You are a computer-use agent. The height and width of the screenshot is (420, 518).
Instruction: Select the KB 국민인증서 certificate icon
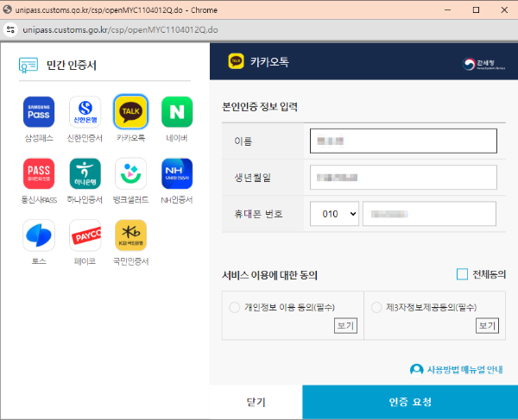[131, 235]
